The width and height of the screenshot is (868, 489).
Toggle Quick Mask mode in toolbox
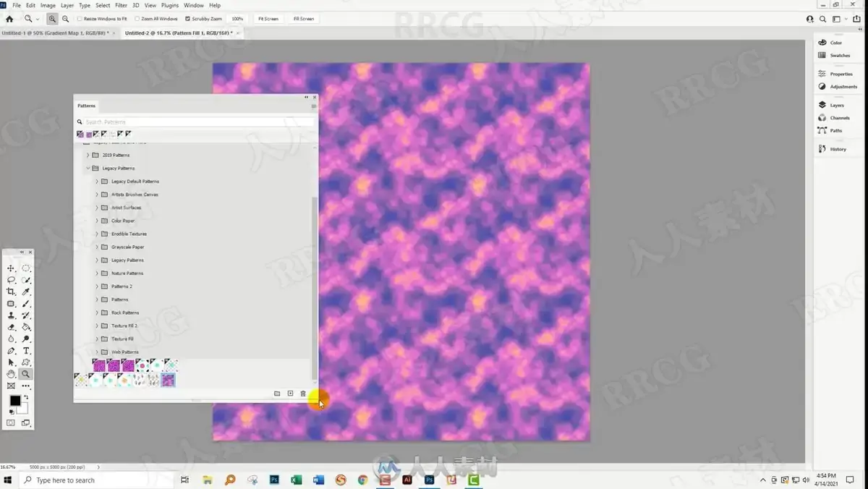tap(11, 422)
